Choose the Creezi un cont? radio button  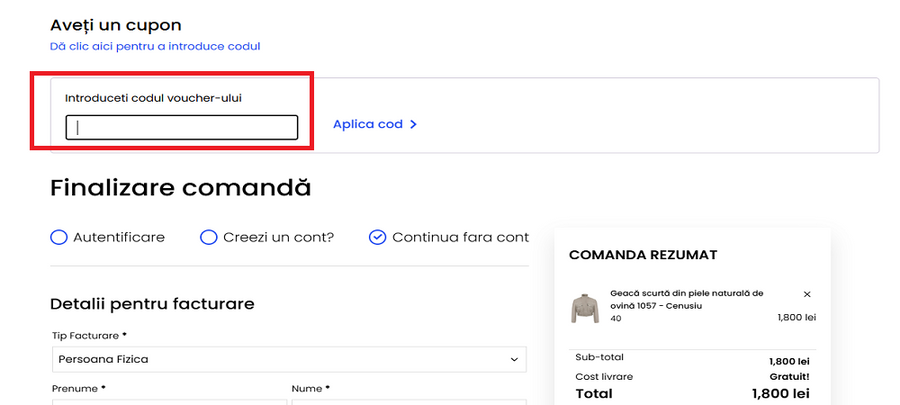208,237
